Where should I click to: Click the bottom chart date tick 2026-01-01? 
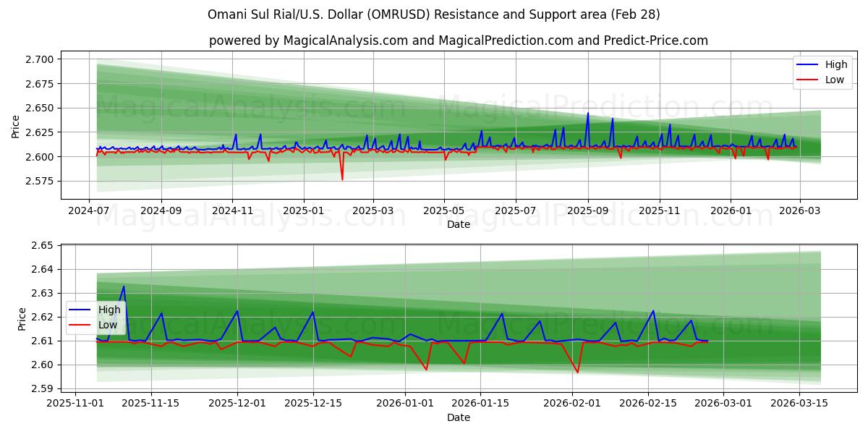pos(404,404)
